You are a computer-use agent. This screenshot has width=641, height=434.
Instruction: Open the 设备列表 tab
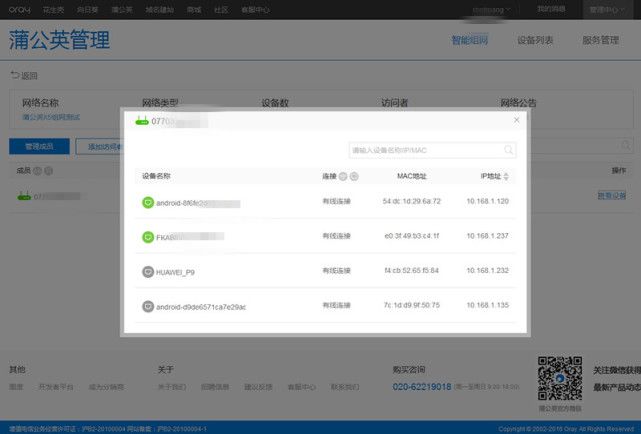tap(535, 41)
